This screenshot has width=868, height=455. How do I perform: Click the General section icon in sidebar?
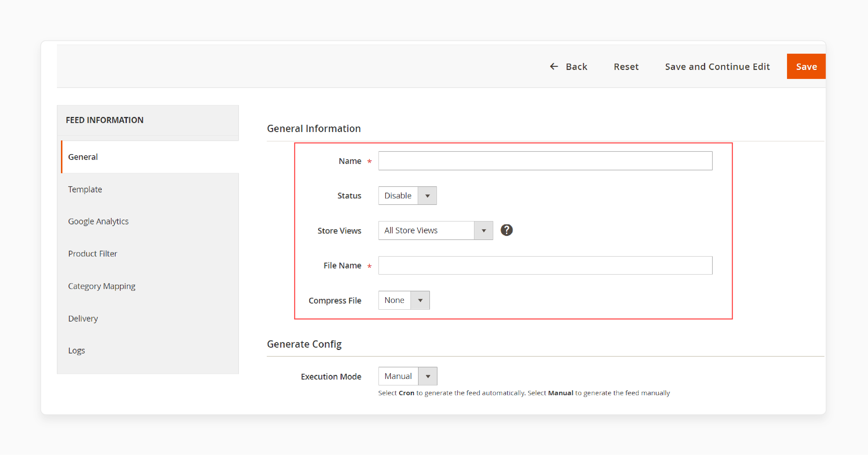click(x=83, y=156)
